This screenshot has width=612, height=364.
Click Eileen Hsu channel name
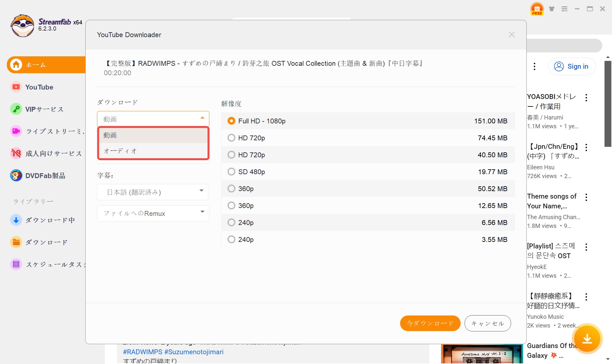pos(541,167)
